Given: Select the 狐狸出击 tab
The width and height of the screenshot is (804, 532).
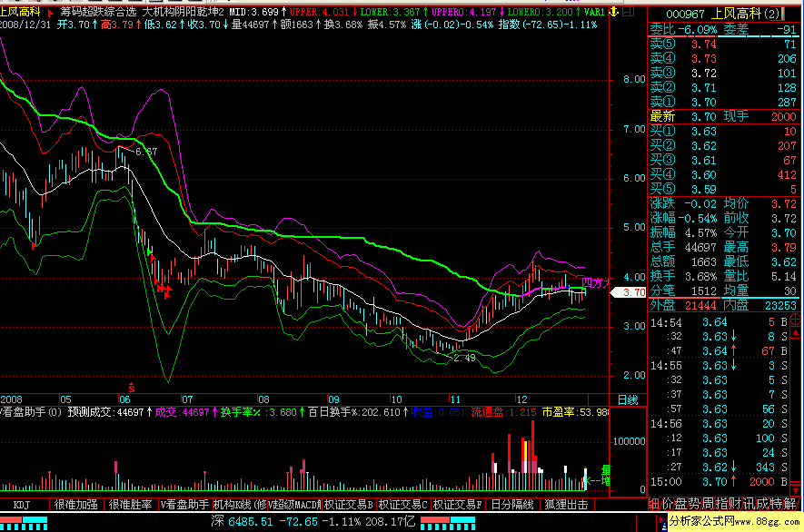Looking at the screenshot, I should pos(566,505).
